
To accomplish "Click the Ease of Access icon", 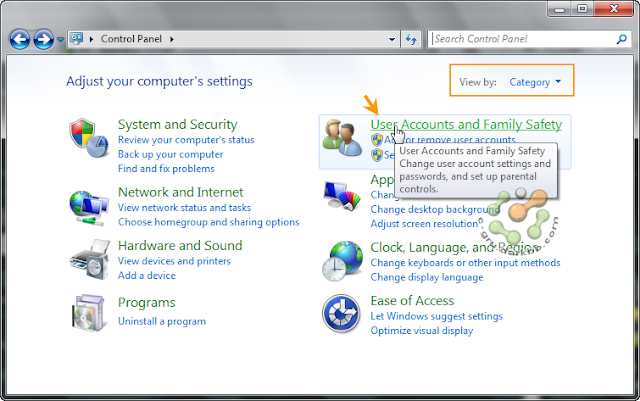I will 341,314.
